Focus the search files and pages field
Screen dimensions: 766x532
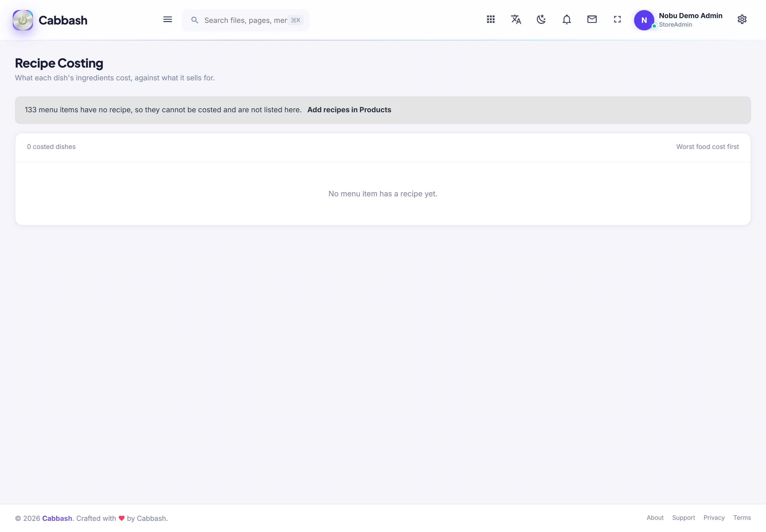pyautogui.click(x=245, y=20)
